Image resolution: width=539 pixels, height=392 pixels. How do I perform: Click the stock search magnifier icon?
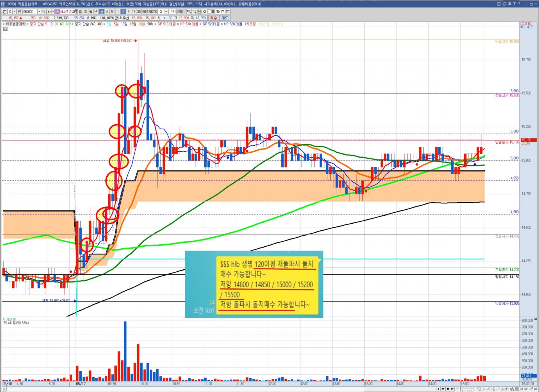coord(44,12)
